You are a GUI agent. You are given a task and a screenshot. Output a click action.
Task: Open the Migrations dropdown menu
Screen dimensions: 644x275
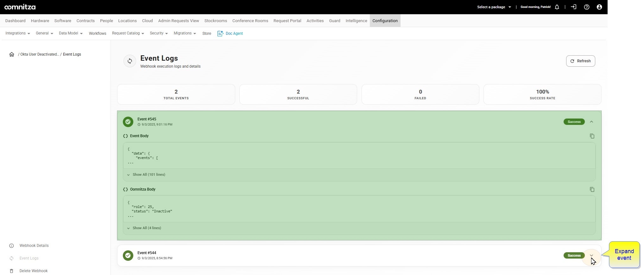185,33
